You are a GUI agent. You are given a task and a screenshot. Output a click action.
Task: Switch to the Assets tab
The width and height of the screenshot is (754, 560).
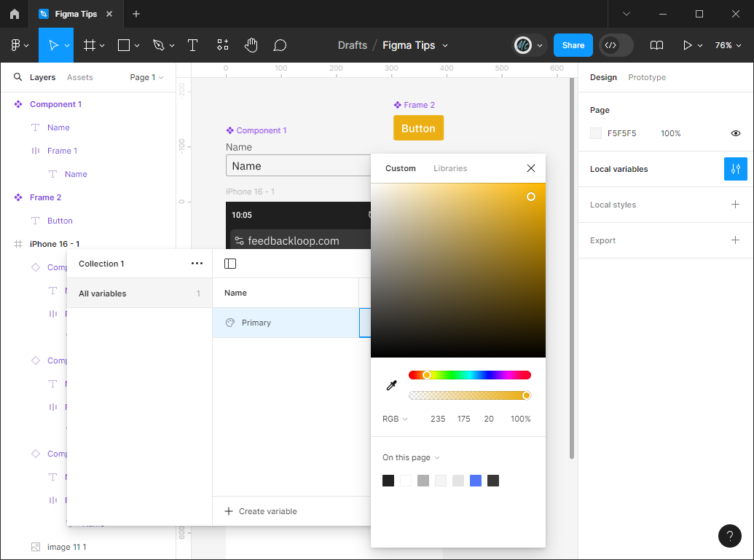pyautogui.click(x=80, y=77)
